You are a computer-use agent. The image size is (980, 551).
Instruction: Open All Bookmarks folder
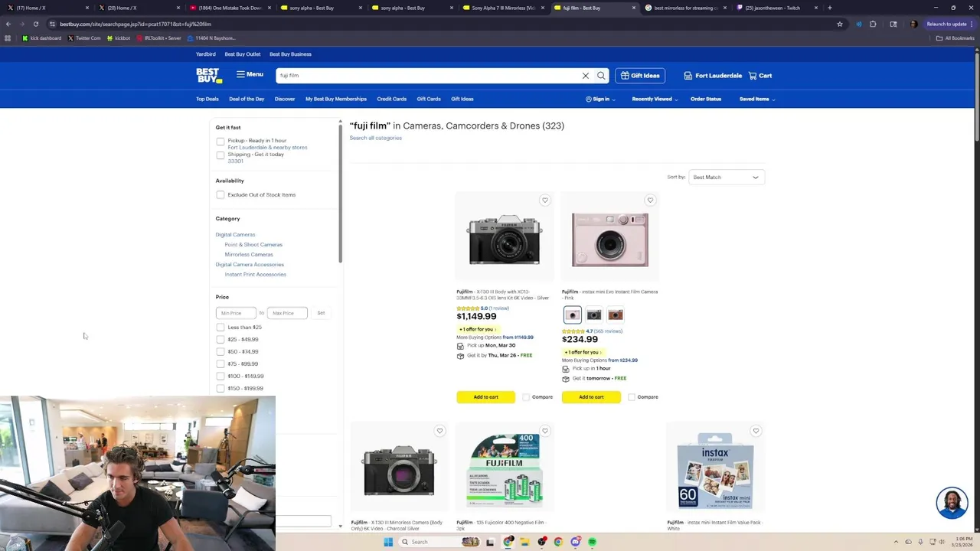(x=955, y=38)
